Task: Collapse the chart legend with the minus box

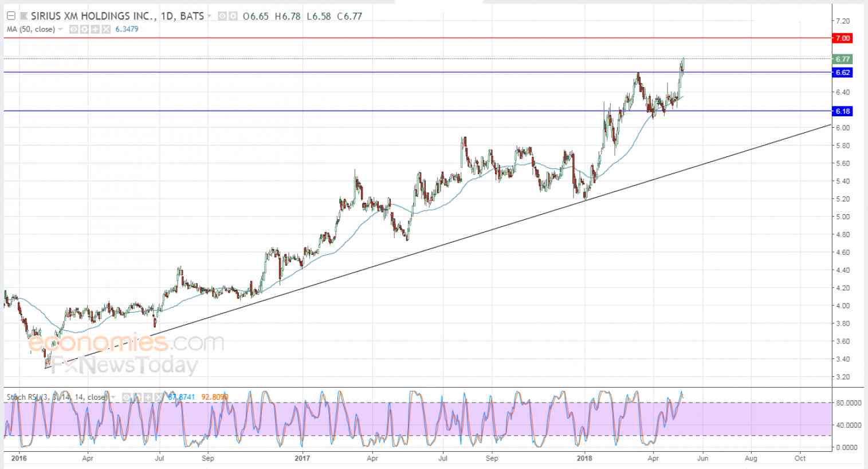Action: point(11,16)
